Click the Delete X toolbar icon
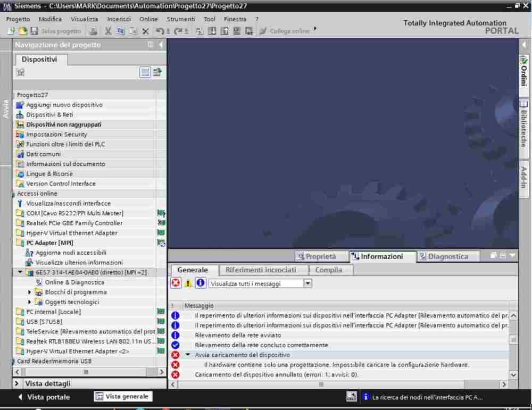The width and height of the screenshot is (532, 410). (x=145, y=31)
